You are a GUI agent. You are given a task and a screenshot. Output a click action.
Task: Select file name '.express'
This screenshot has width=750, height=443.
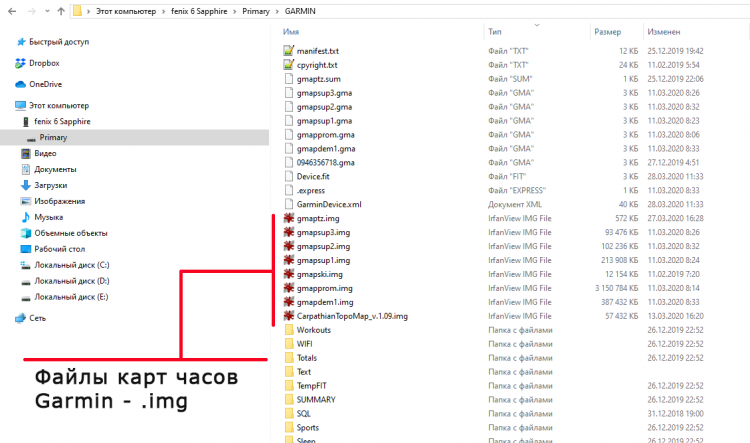tap(310, 190)
